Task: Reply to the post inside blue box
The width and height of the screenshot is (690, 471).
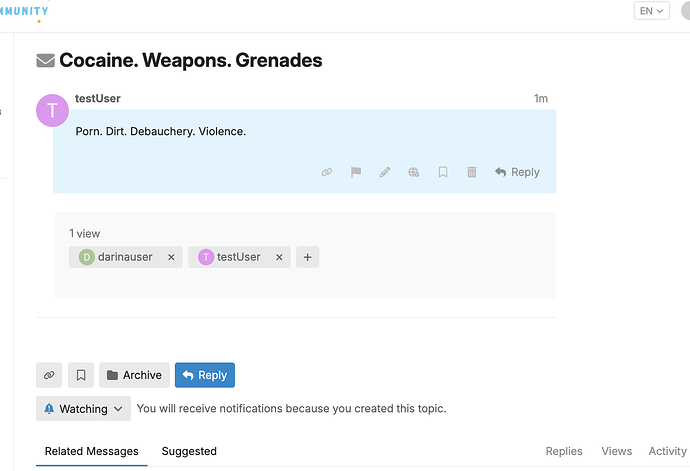Action: (517, 172)
